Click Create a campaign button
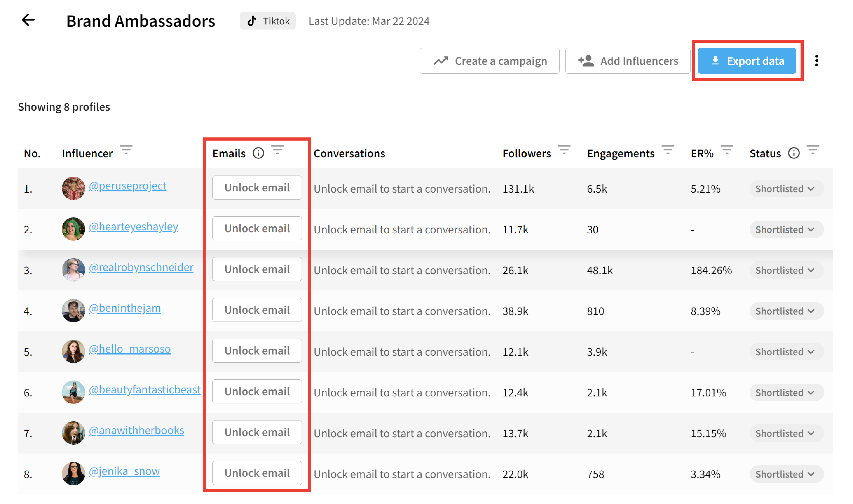Image resolution: width=853 pixels, height=504 pixels. tap(489, 61)
